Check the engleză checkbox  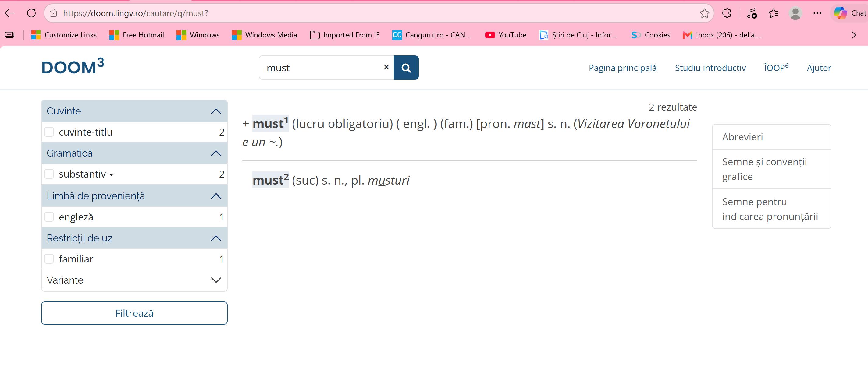pyautogui.click(x=49, y=217)
